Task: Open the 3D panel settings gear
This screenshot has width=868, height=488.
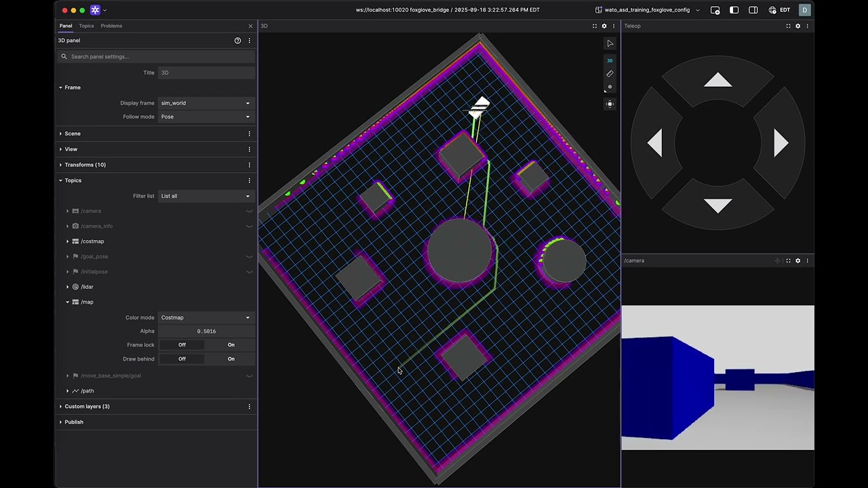Action: coord(604,26)
